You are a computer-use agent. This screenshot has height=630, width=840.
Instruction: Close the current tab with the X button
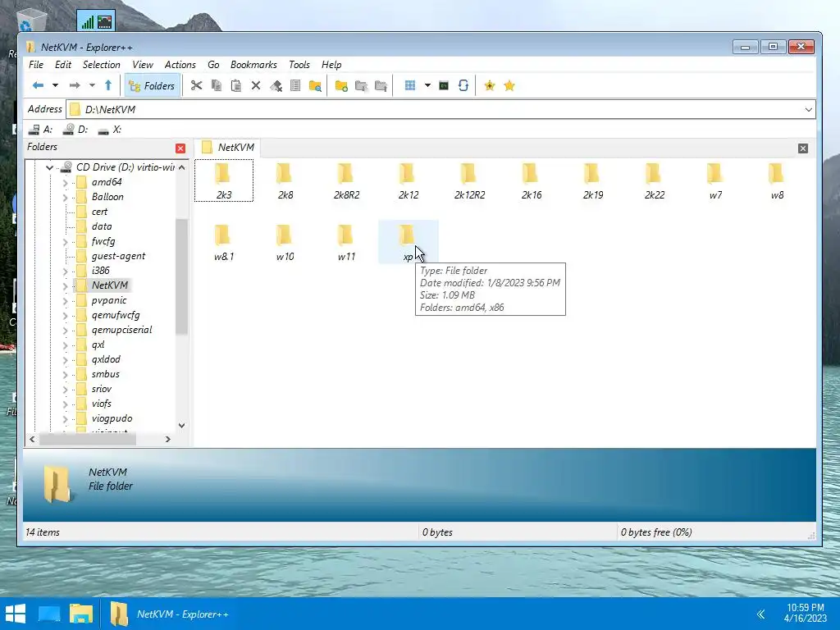[802, 148]
